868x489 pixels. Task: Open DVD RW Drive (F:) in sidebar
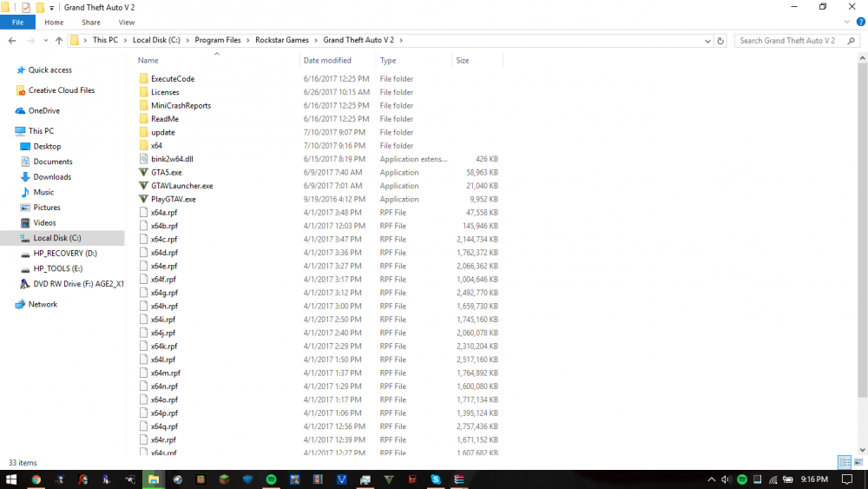pos(78,283)
